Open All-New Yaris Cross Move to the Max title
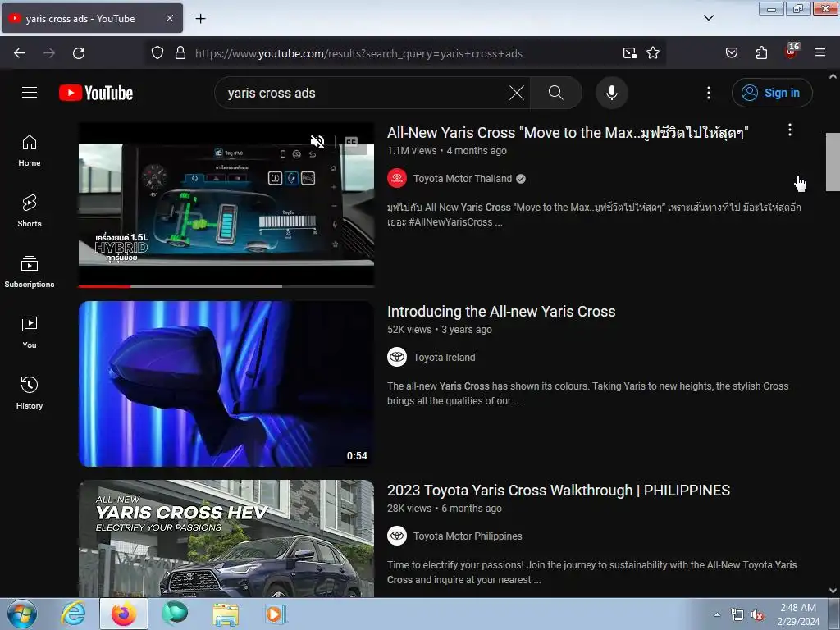The width and height of the screenshot is (840, 630). (x=568, y=132)
